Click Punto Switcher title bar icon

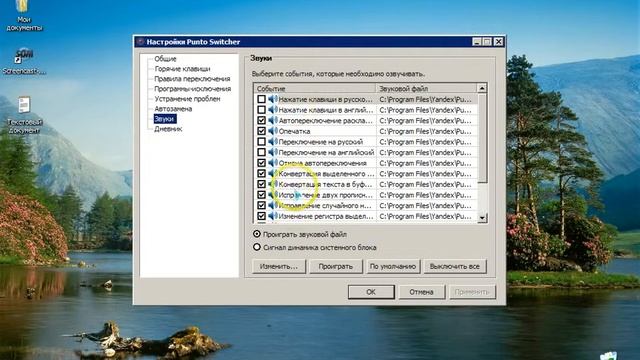pos(141,42)
